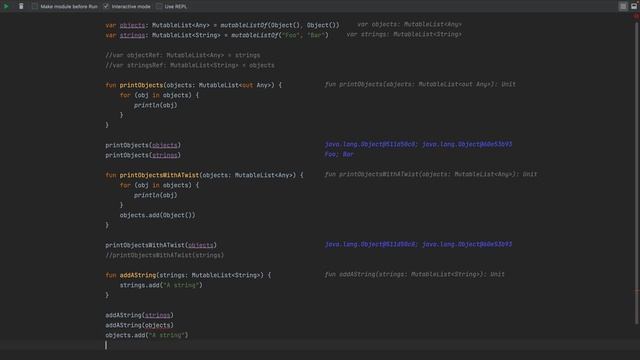Screen dimensions: 640x360
Task: Click the red error stripe mark on scrollbar
Action: tap(636, 291)
